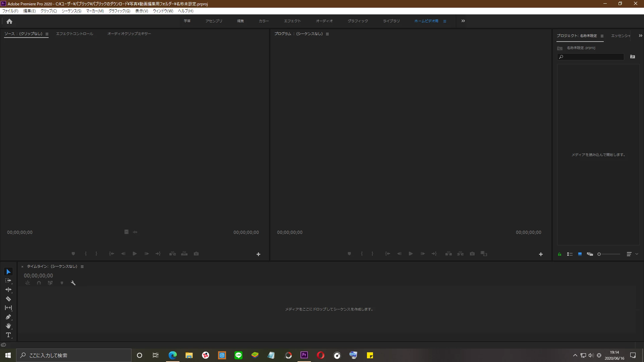Export frame from Program monitor

point(472,254)
